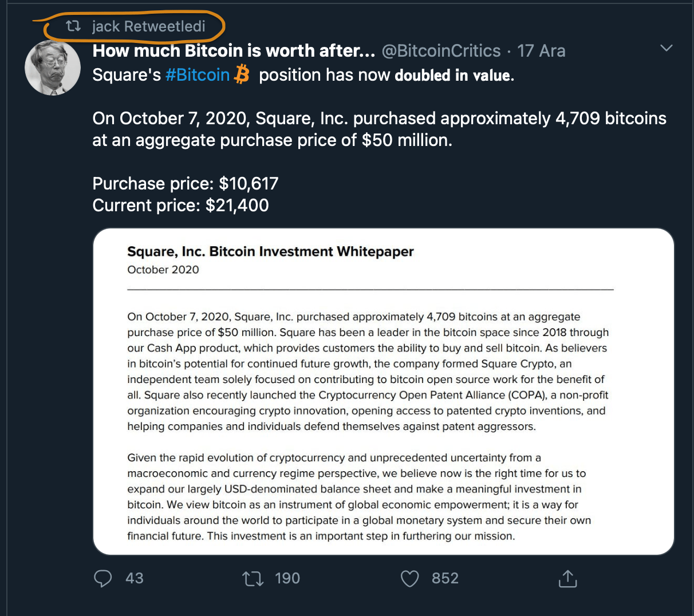694x616 pixels.
Task: Open the BitcoinCritics profile avatar
Action: (x=53, y=68)
